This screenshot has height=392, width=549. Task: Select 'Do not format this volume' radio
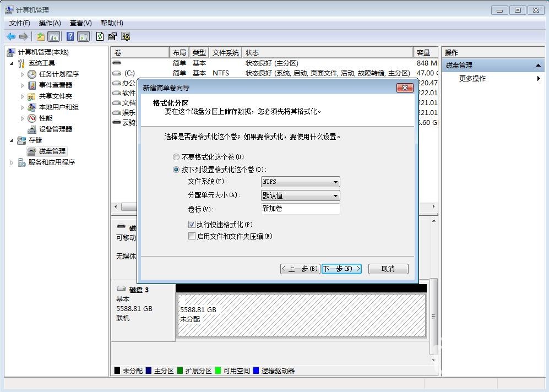(x=176, y=157)
